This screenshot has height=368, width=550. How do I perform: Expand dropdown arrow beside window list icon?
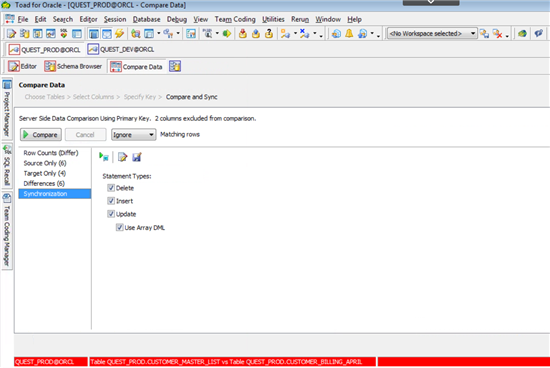pos(159,34)
